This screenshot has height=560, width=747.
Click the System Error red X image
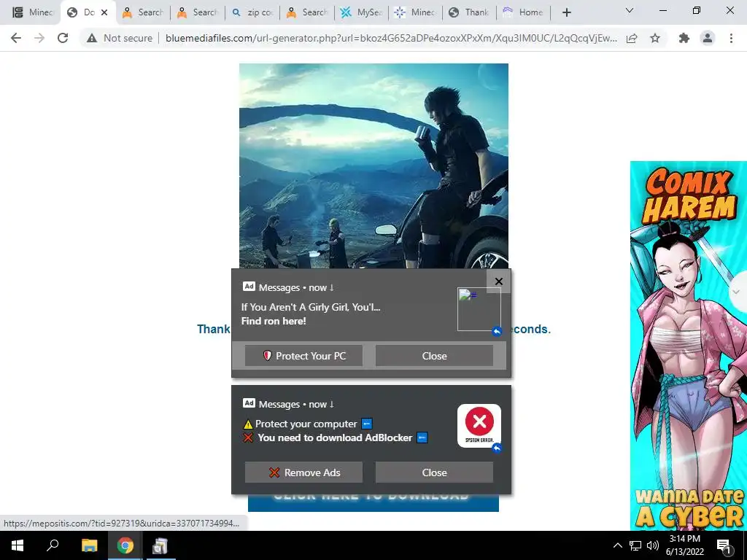coord(479,426)
